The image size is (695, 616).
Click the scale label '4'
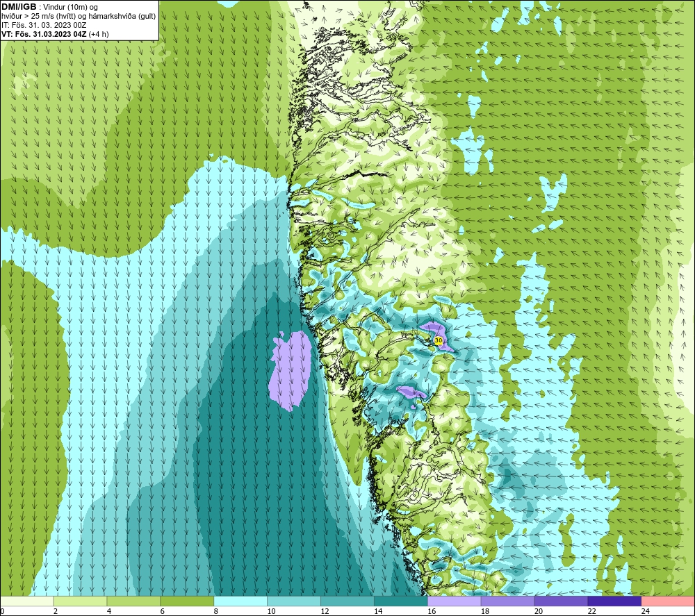click(109, 611)
